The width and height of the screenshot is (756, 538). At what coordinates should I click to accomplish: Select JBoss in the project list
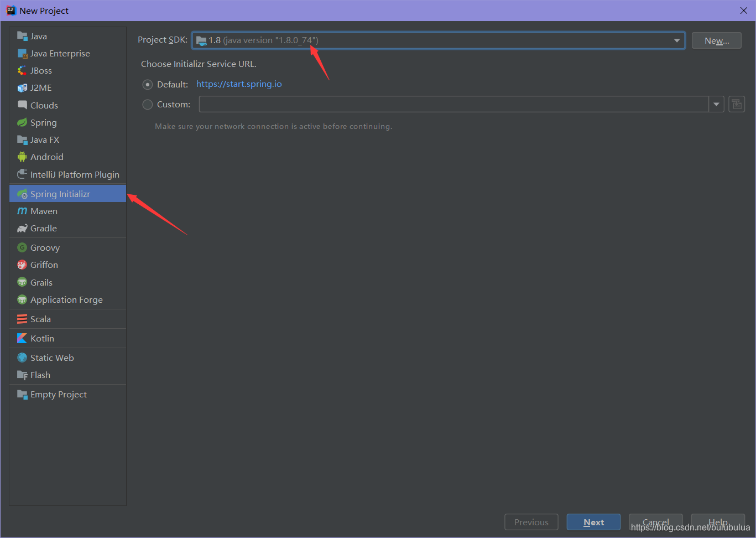67,70
